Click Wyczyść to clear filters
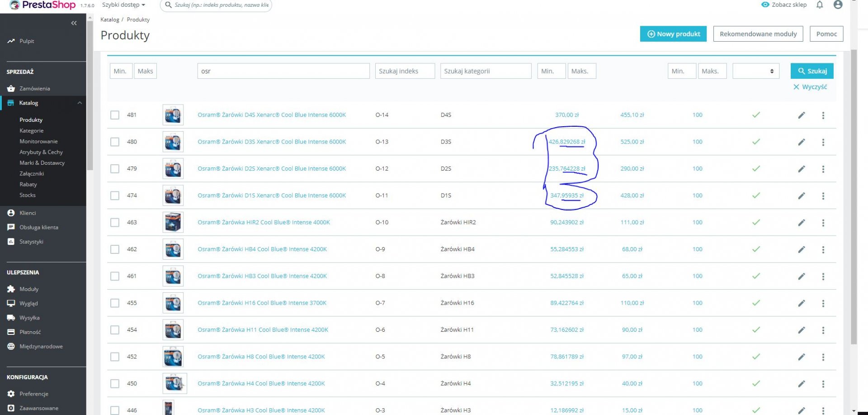Screen dimensions: 868x415 tap(810, 87)
